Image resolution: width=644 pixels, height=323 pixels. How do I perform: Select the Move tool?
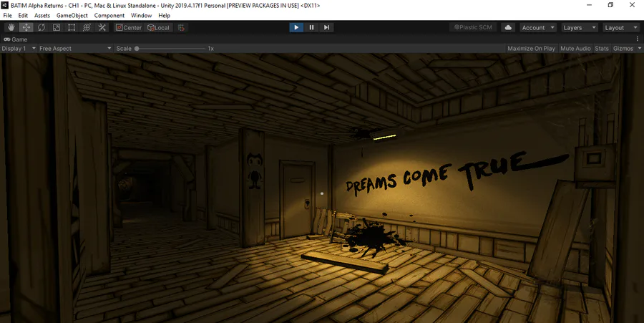[26, 27]
